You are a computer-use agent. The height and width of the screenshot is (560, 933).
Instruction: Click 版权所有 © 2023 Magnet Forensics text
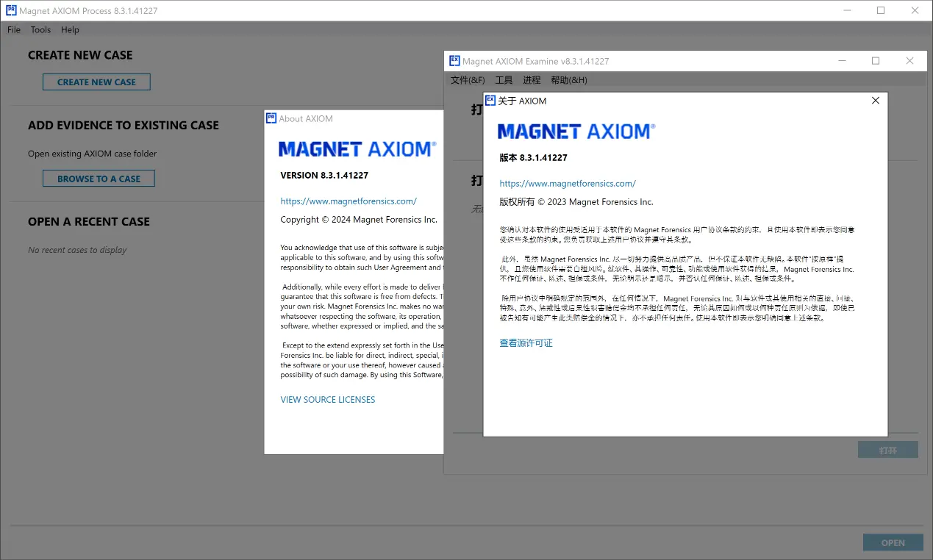[576, 201]
